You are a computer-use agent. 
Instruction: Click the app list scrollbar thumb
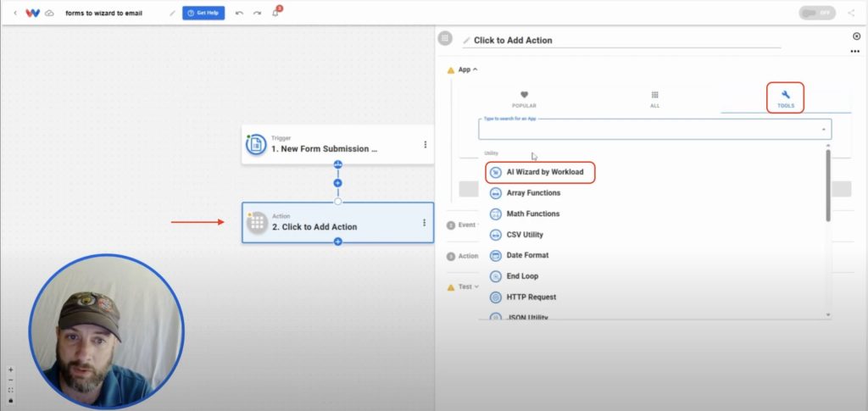click(828, 186)
